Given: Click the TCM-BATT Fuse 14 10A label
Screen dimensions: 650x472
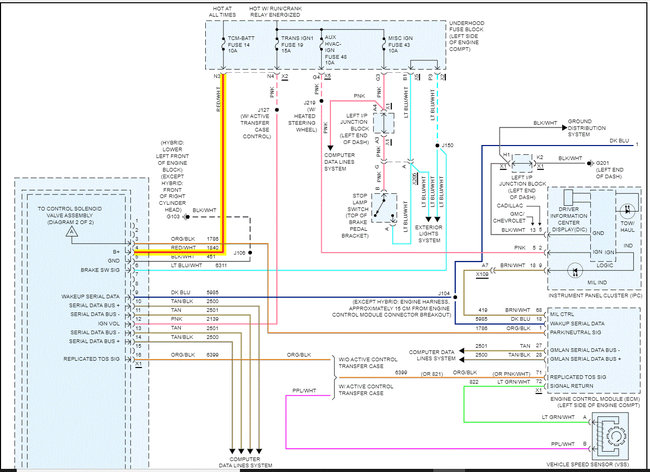Looking at the screenshot, I should click(241, 44).
